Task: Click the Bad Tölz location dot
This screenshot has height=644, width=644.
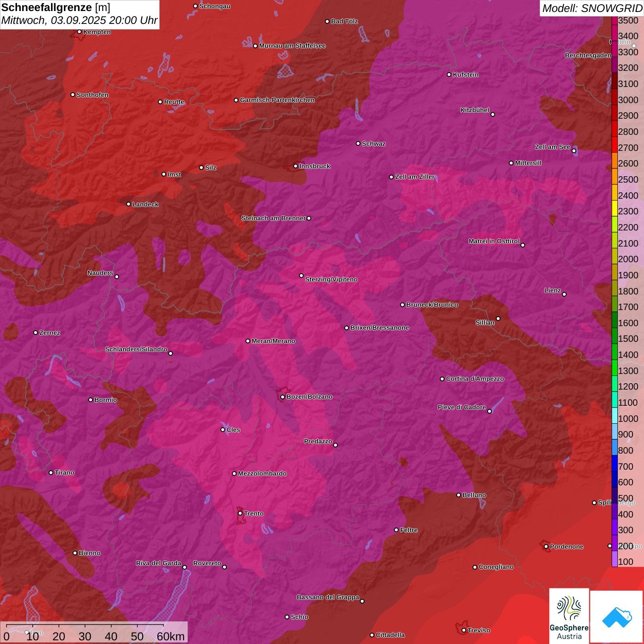Action: pyautogui.click(x=328, y=21)
